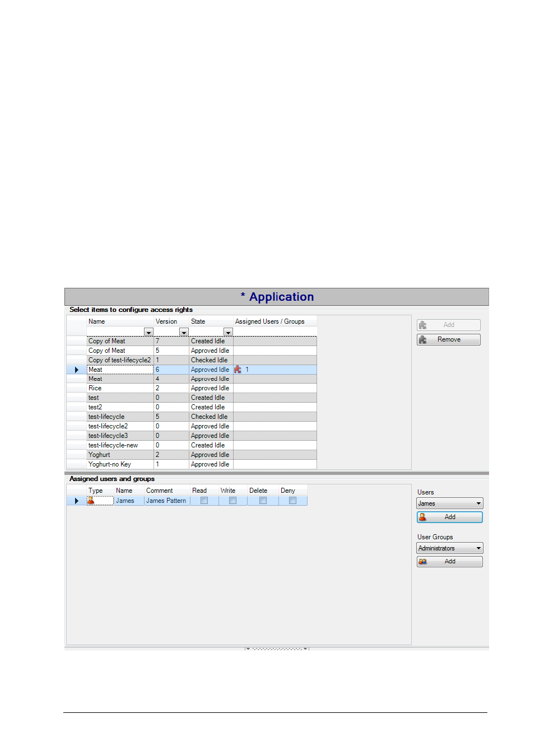Select the Meat version 4 row
Screen dimensions: 535x756
192,379
